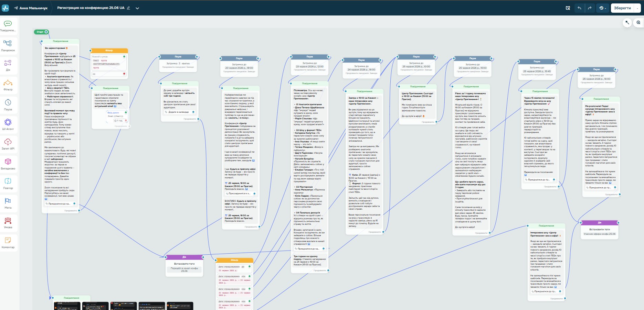644x310 pixels.
Task: Expand the chevron beside the flow title
Action: click(137, 8)
